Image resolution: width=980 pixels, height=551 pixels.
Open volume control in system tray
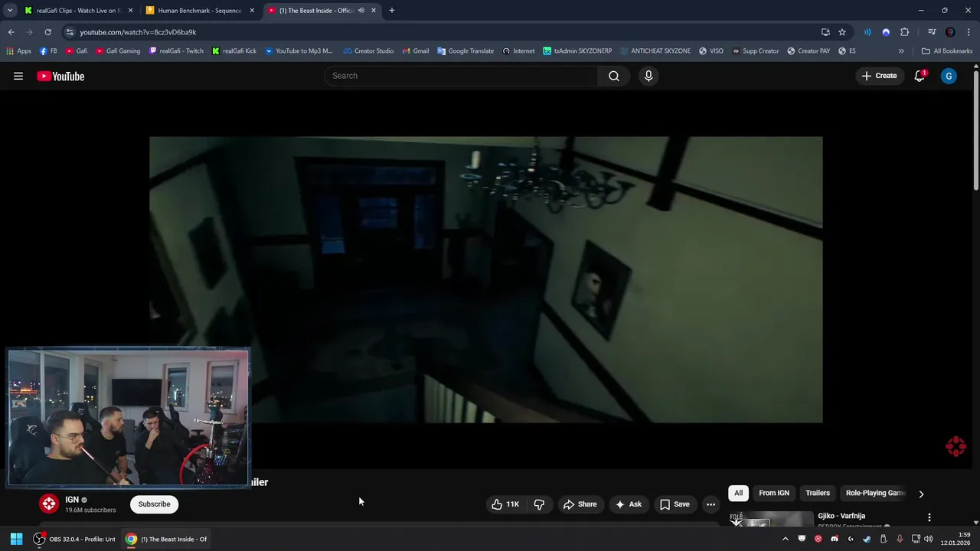[x=929, y=539]
